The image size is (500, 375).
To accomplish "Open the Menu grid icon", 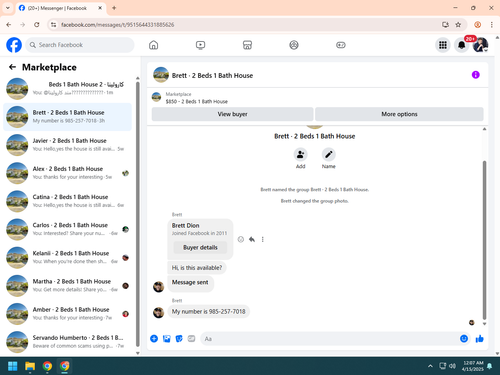I will pyautogui.click(x=443, y=45).
